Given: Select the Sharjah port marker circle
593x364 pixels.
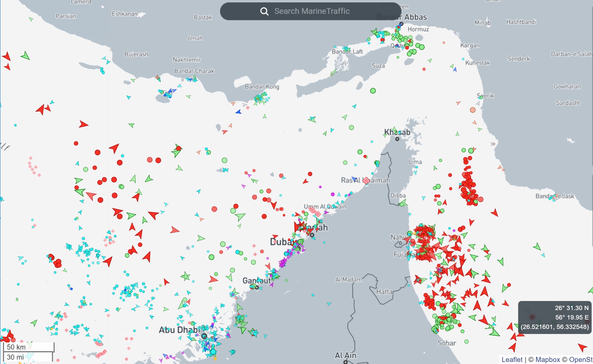Looking at the screenshot, I should pyautogui.click(x=312, y=235).
